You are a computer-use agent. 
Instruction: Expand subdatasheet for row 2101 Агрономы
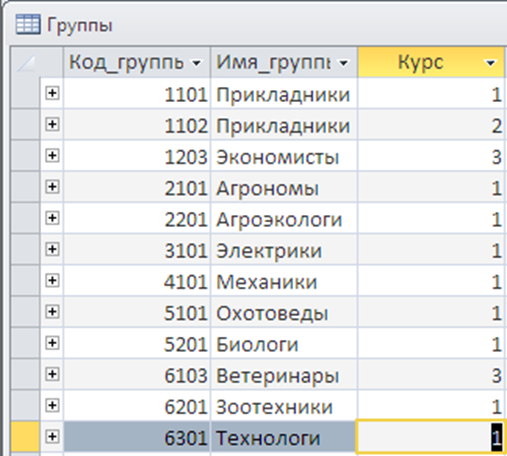[x=52, y=187]
